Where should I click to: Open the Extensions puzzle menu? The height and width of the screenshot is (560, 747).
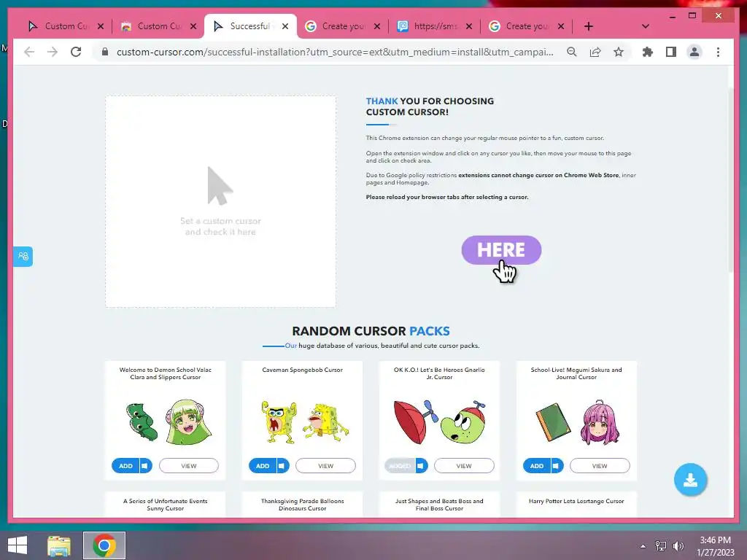pos(648,52)
